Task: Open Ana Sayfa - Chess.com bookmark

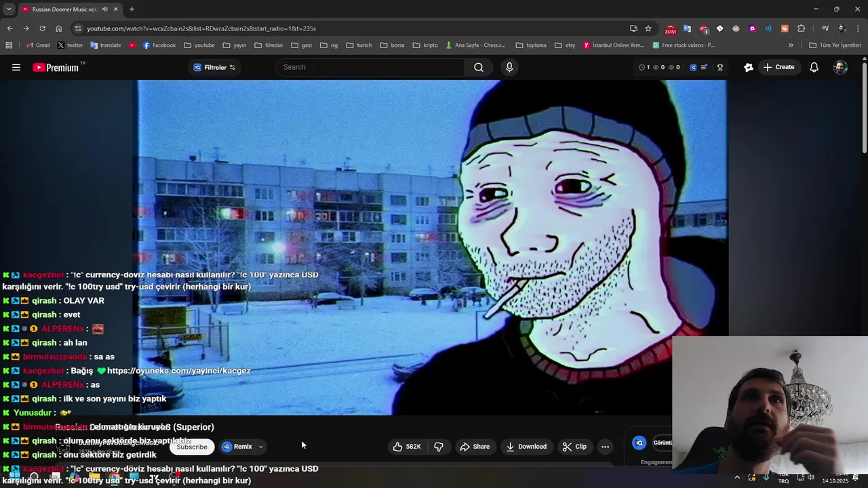Action: [475, 45]
